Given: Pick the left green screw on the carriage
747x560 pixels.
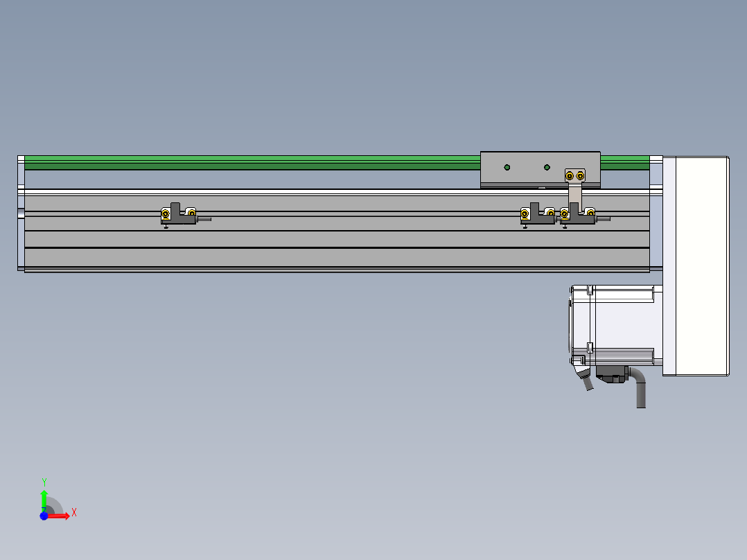Looking at the screenshot, I should pyautogui.click(x=507, y=167).
